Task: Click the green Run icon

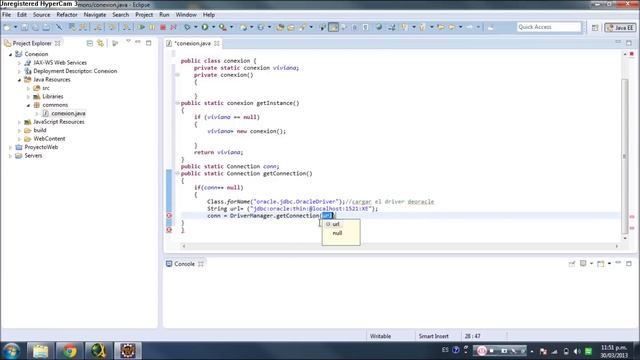Action: [205, 27]
